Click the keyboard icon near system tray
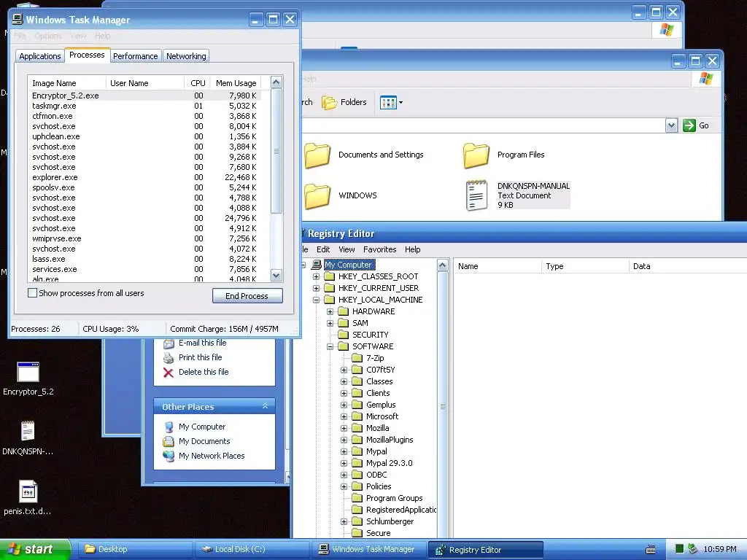 651,550
